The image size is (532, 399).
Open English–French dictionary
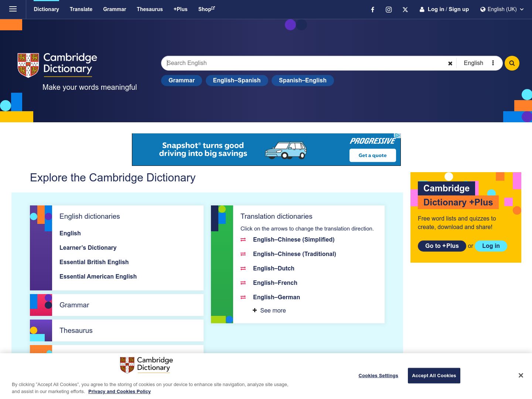pyautogui.click(x=275, y=283)
